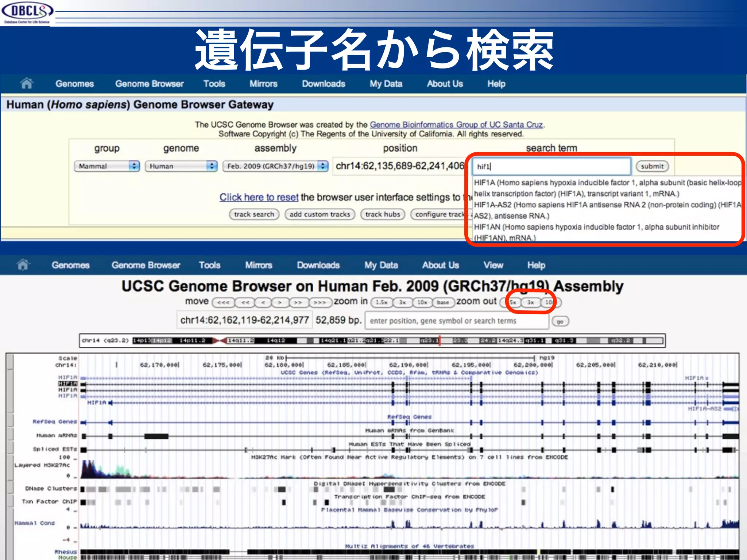Open Genome Browser menu in the upper gateway bar
The width and height of the screenshot is (747, 560).
tap(150, 84)
